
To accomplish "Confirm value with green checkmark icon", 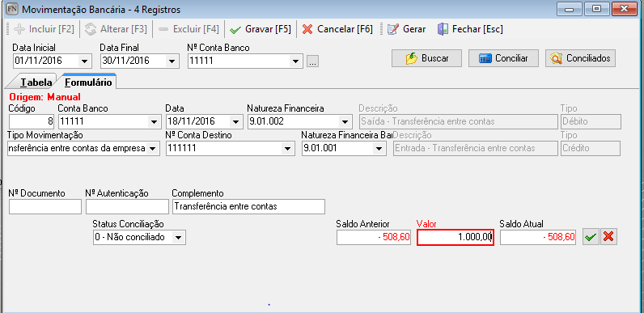I will click(591, 237).
